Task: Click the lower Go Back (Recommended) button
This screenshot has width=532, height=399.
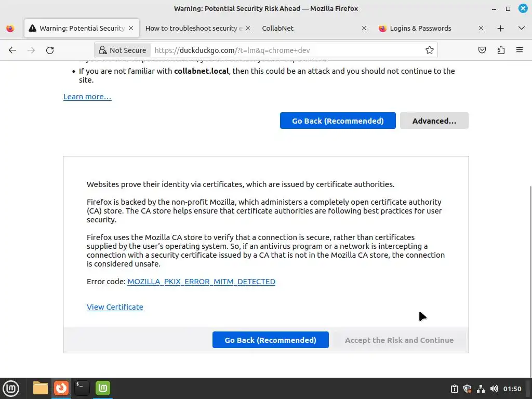Action: 270,340
